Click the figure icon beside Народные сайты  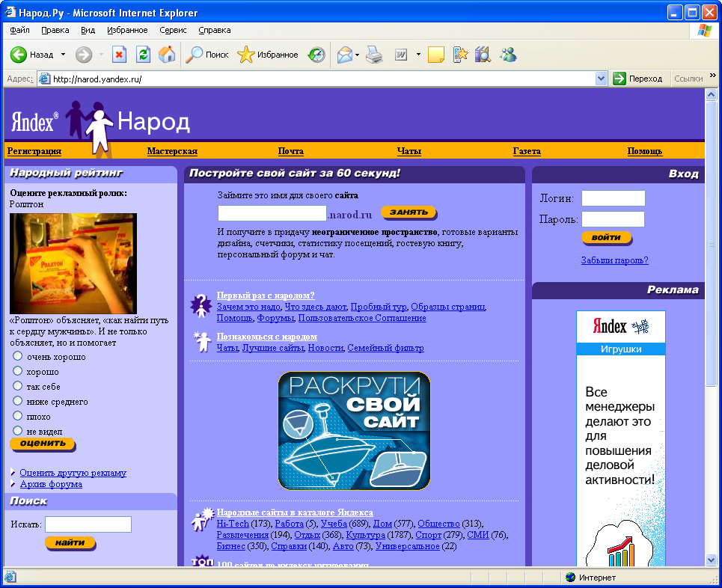point(202,519)
